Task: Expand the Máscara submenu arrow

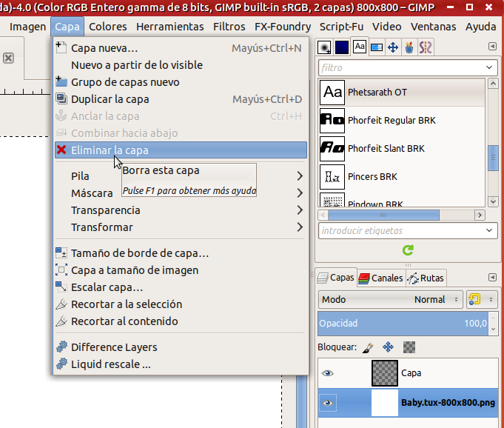Action: (x=300, y=193)
